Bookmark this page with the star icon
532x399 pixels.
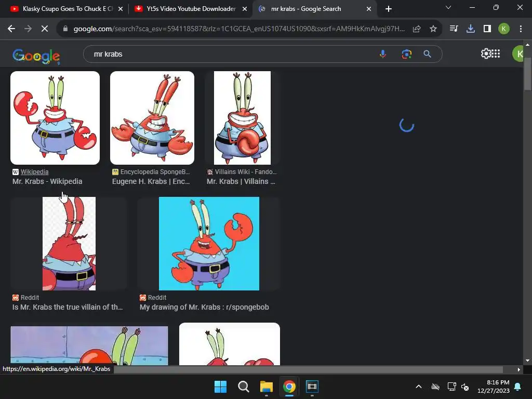pos(433,29)
